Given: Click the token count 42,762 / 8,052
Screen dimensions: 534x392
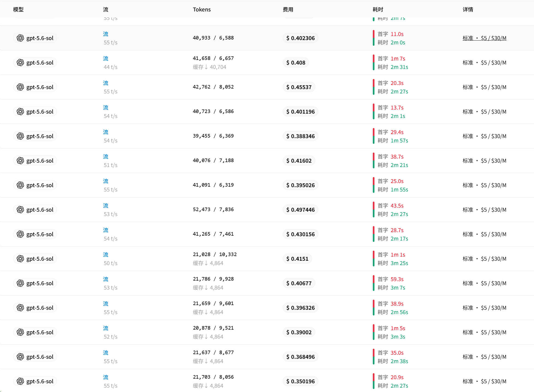Looking at the screenshot, I should pos(213,87).
